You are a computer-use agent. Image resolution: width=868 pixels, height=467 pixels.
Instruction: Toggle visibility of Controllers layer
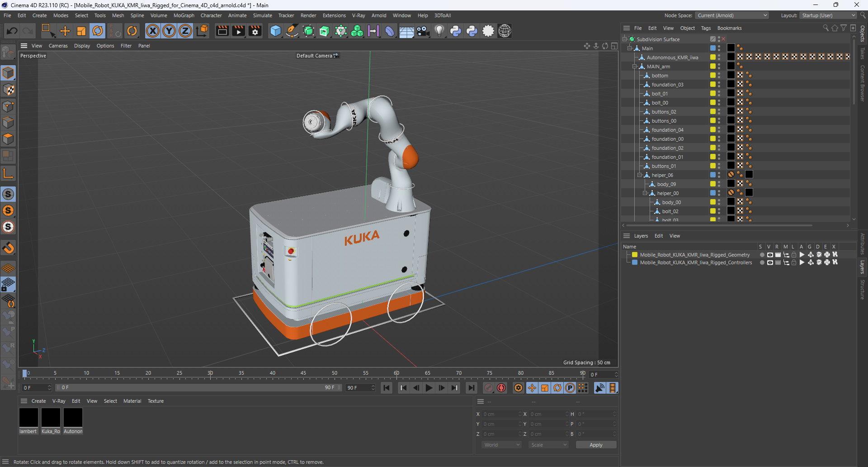770,262
